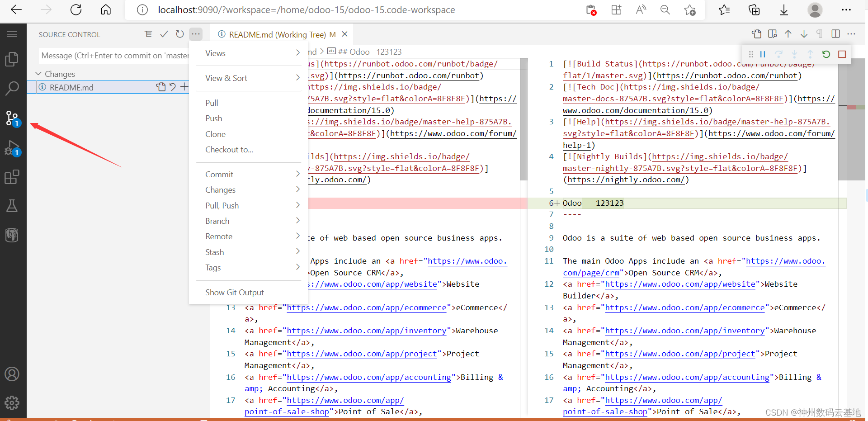Click the browser back arrow
The image size is (868, 421).
click(x=16, y=10)
